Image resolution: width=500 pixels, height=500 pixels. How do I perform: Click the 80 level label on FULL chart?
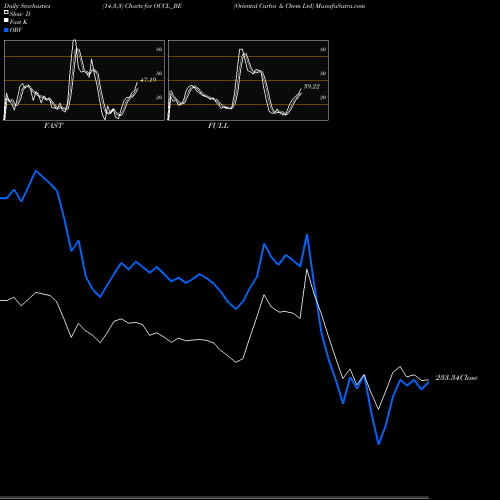tap(323, 50)
